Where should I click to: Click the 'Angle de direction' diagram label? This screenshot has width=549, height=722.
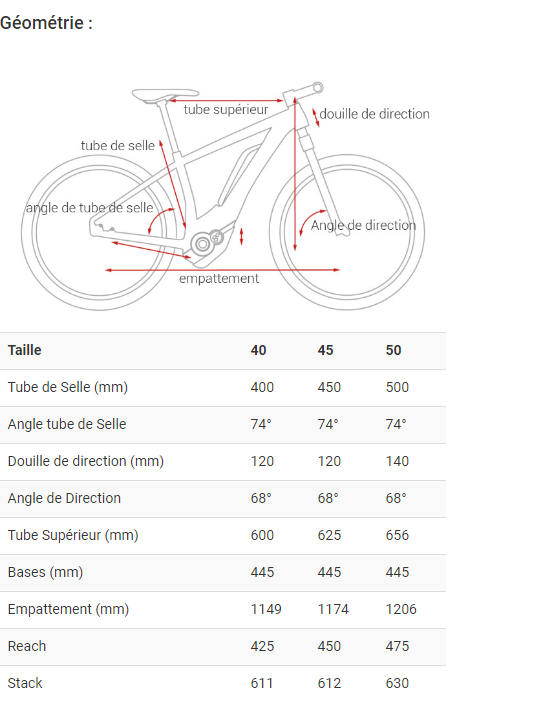(363, 225)
